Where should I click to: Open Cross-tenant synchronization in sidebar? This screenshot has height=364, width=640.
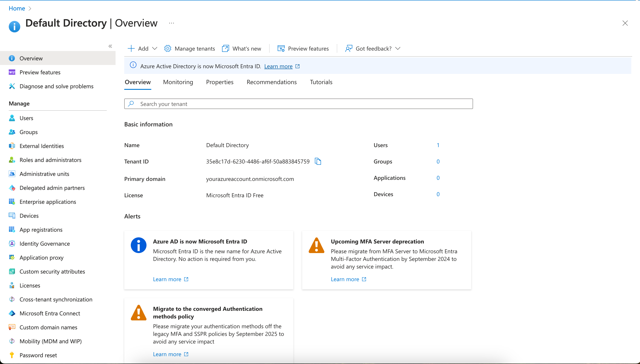56,299
